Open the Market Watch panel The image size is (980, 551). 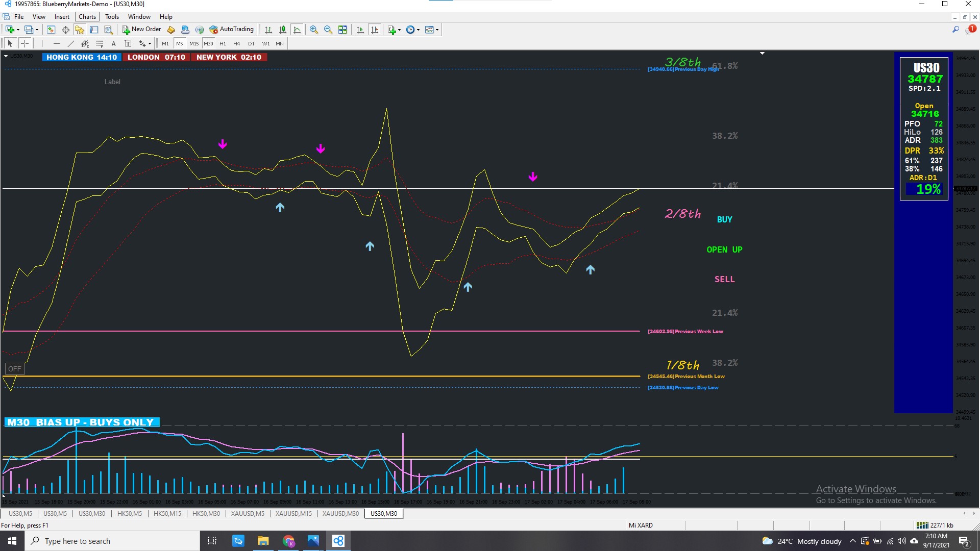(51, 30)
